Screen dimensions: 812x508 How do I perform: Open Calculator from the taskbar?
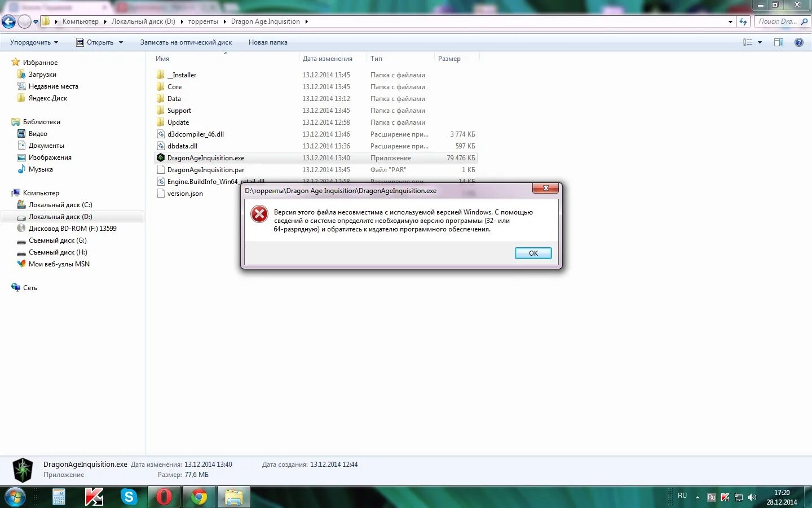click(x=59, y=497)
